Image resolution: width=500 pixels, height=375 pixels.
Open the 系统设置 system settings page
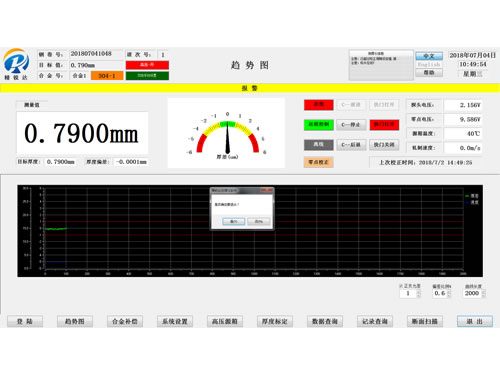pos(175,321)
